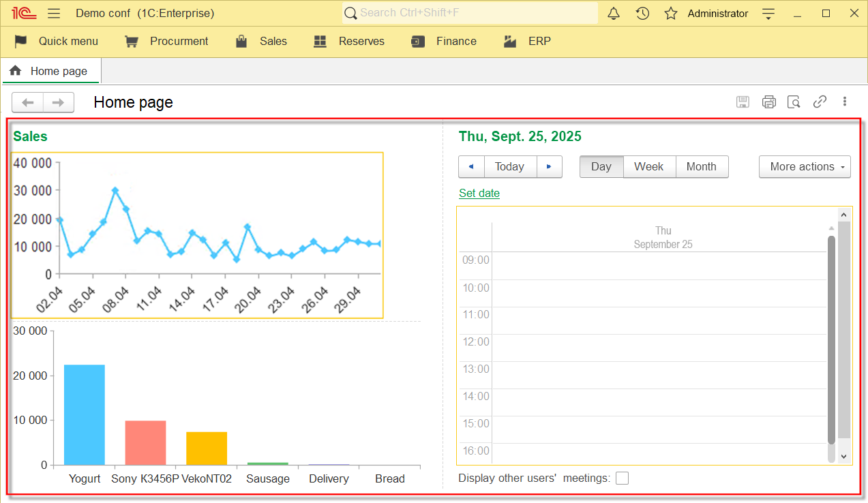Expand the More actions dropdown
This screenshot has height=503, width=868.
point(805,167)
